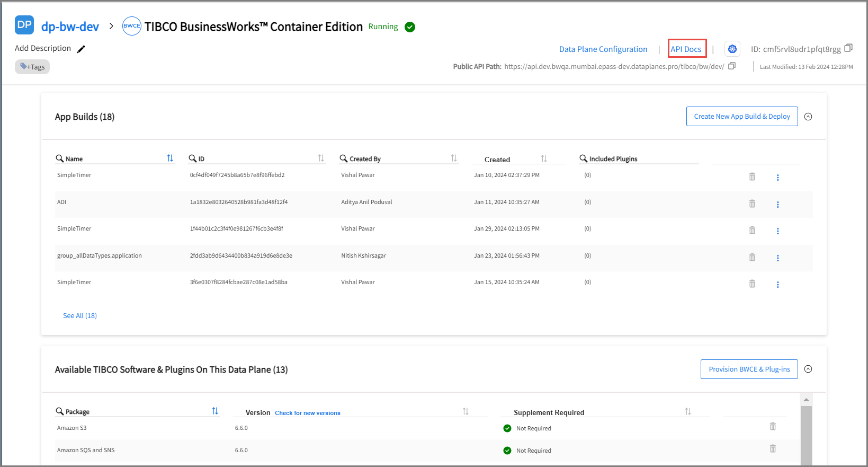Delete SimpleTimer build 3f6e0307f8284fcb
This screenshot has width=868, height=467.
pyautogui.click(x=752, y=284)
